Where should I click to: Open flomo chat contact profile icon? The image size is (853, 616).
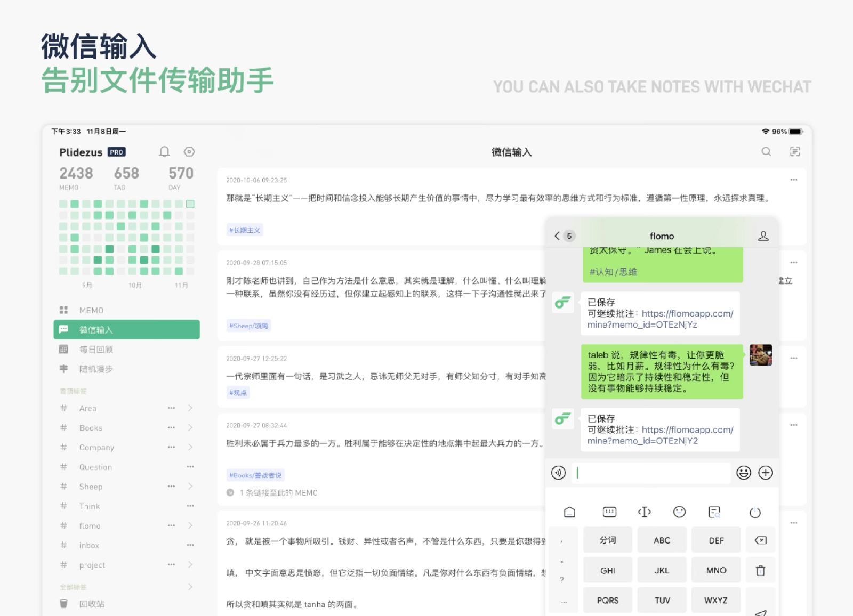[763, 236]
